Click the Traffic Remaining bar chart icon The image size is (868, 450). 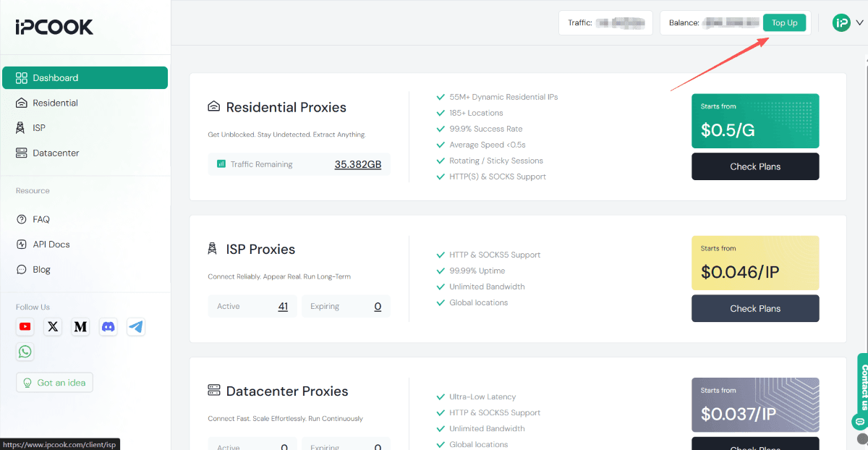[x=221, y=164]
